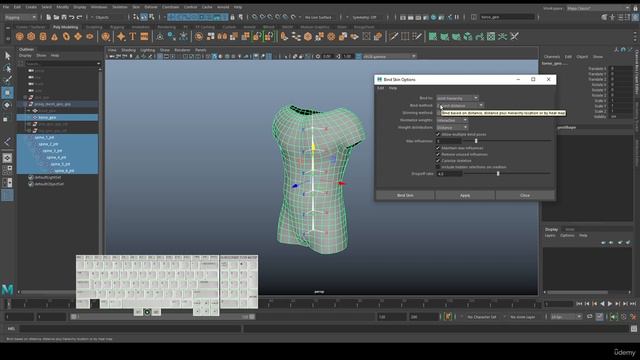Open the sRGB gamma view transform dropdown
Screen dimensions: 640x360
pyautogui.click(x=389, y=56)
